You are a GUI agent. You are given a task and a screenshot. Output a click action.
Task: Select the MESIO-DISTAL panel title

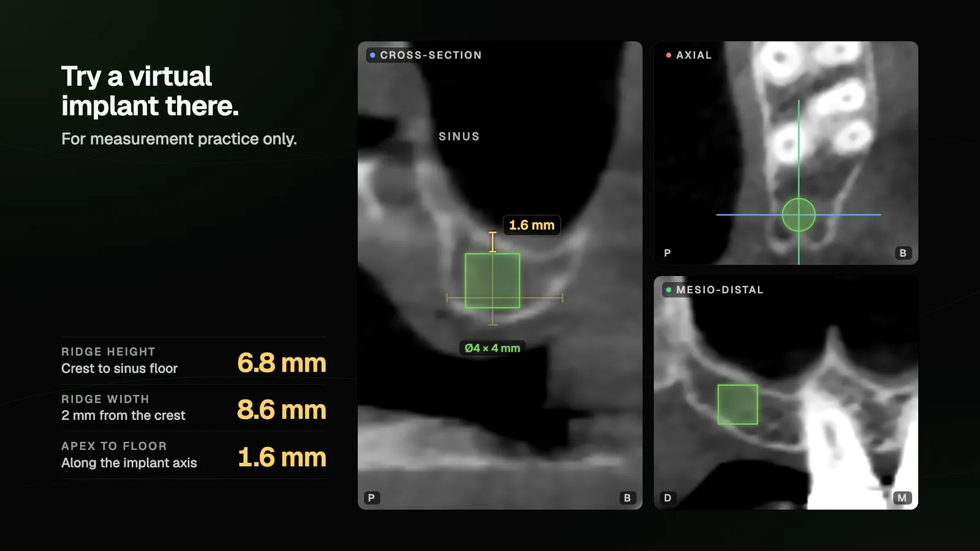click(720, 290)
